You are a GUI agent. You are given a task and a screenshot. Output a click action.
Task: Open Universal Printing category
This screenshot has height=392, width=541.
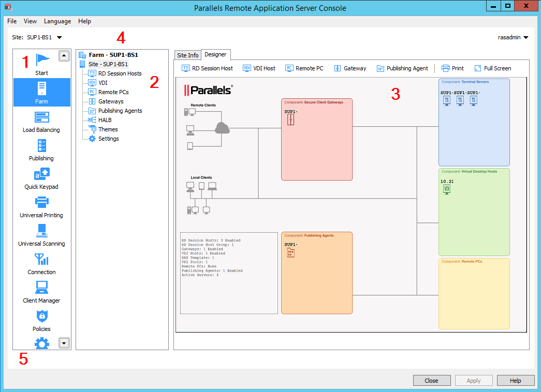(x=41, y=203)
